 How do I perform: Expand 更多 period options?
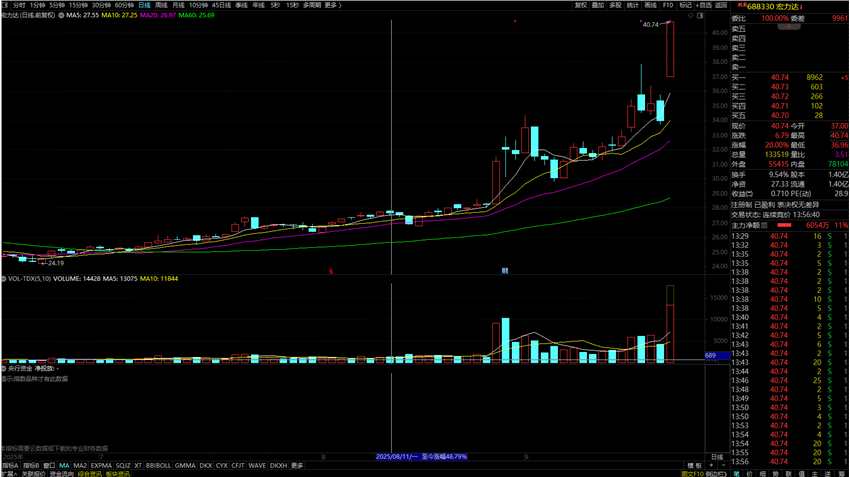point(331,5)
